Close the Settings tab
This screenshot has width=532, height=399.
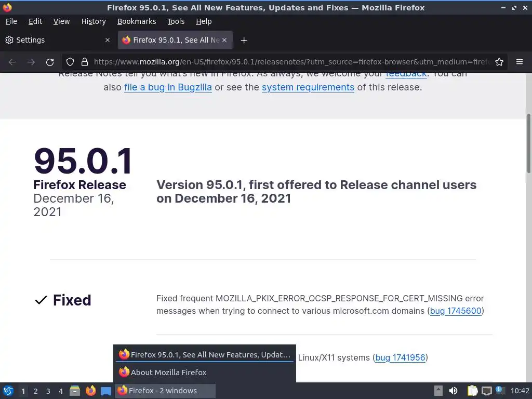tap(108, 40)
